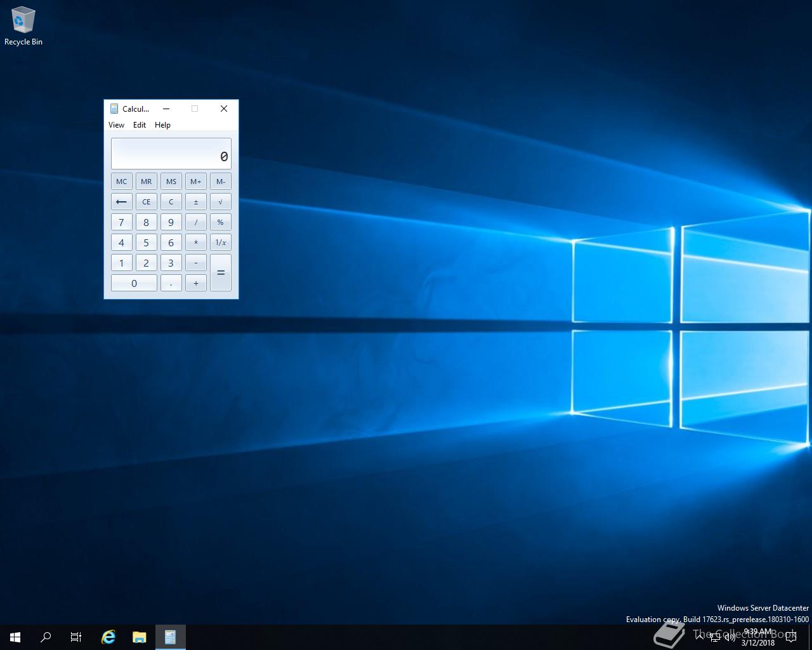Click the digit 2 button

pos(147,263)
